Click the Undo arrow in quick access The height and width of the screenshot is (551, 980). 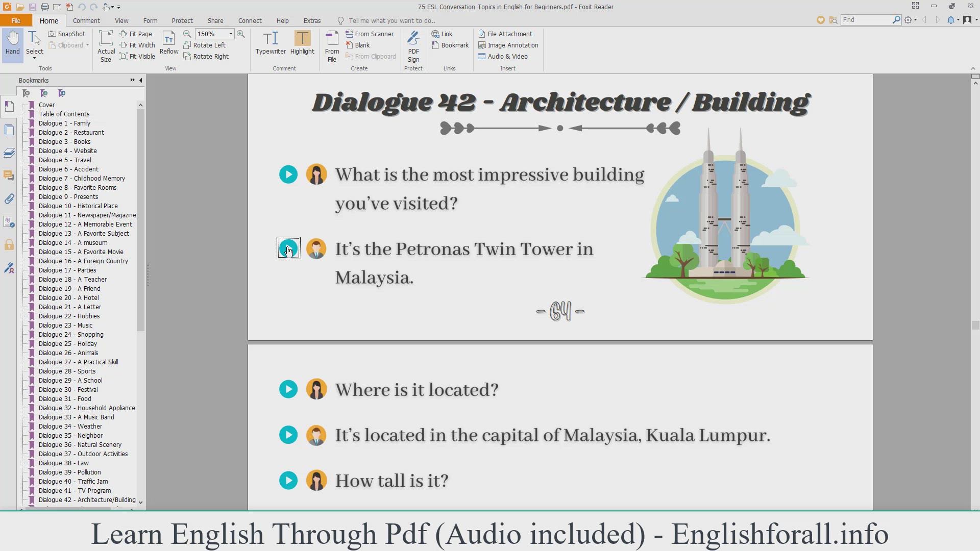click(x=81, y=7)
